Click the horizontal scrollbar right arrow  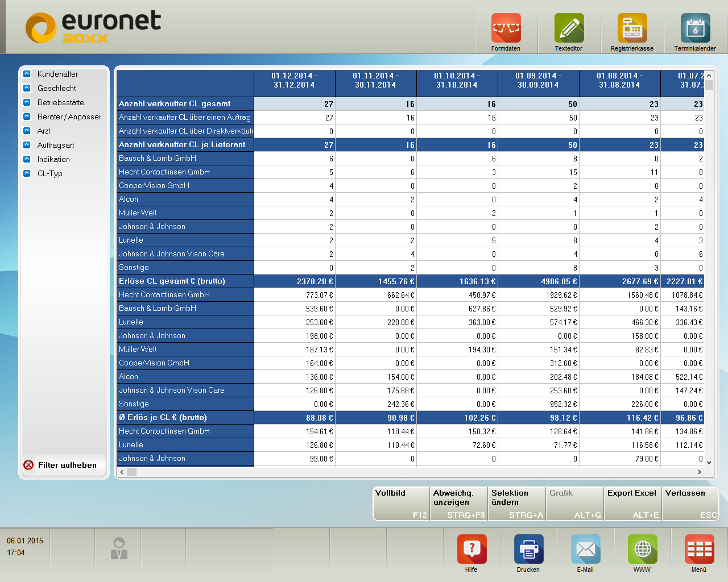click(x=699, y=472)
